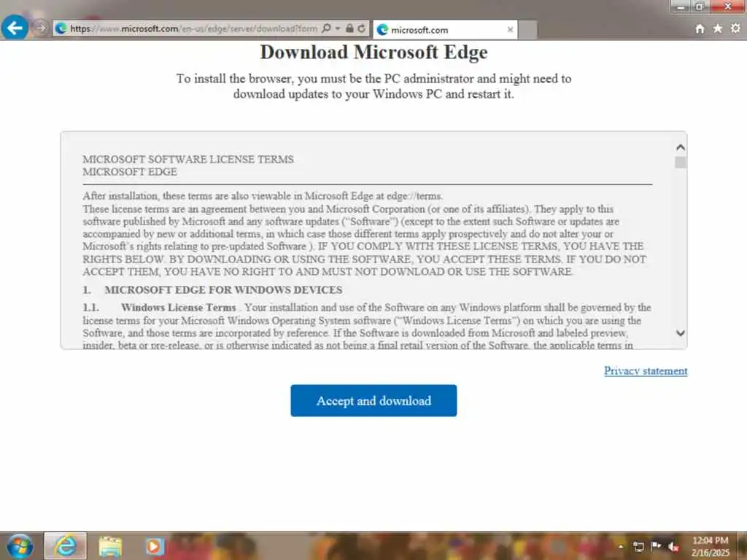
Task: Open the address bar autocomplete dropdown arrow
Action: [x=337, y=28]
